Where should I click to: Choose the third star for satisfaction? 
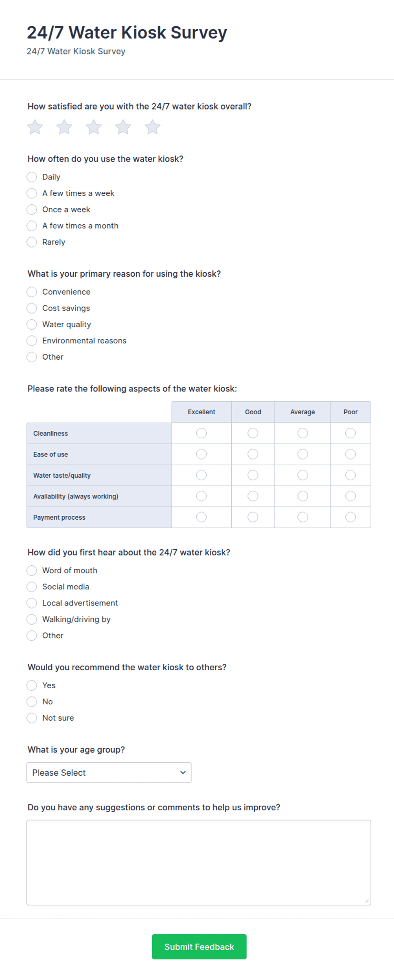tap(94, 127)
